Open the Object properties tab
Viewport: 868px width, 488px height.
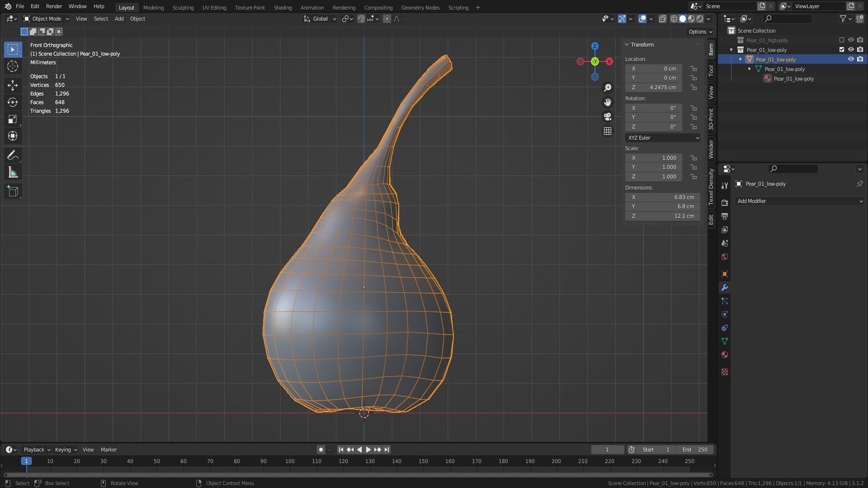[725, 274]
